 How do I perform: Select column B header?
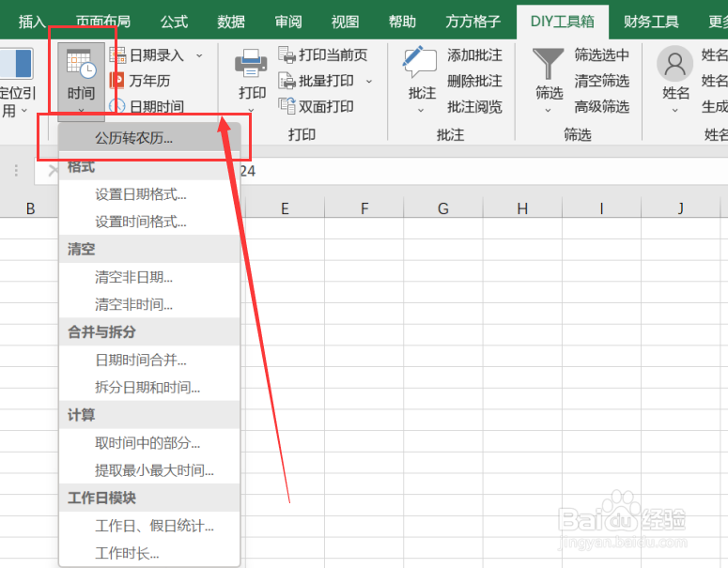click(x=30, y=208)
